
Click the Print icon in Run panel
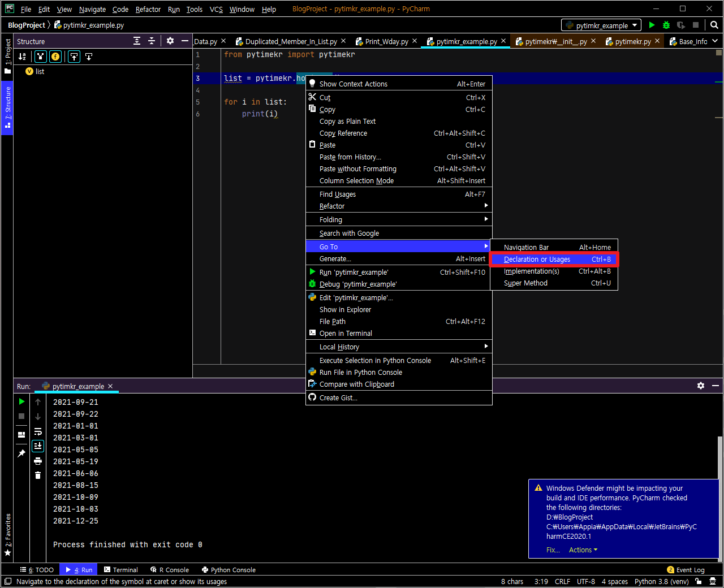pos(38,461)
